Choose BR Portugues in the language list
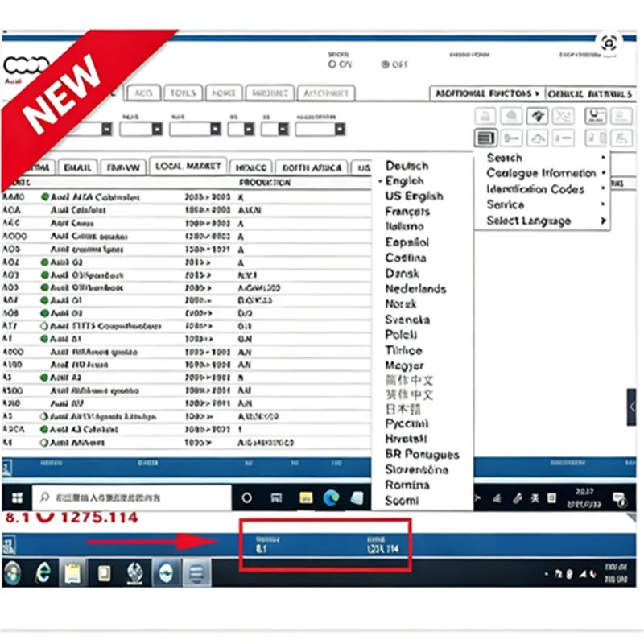The width and height of the screenshot is (644, 644). tap(422, 454)
